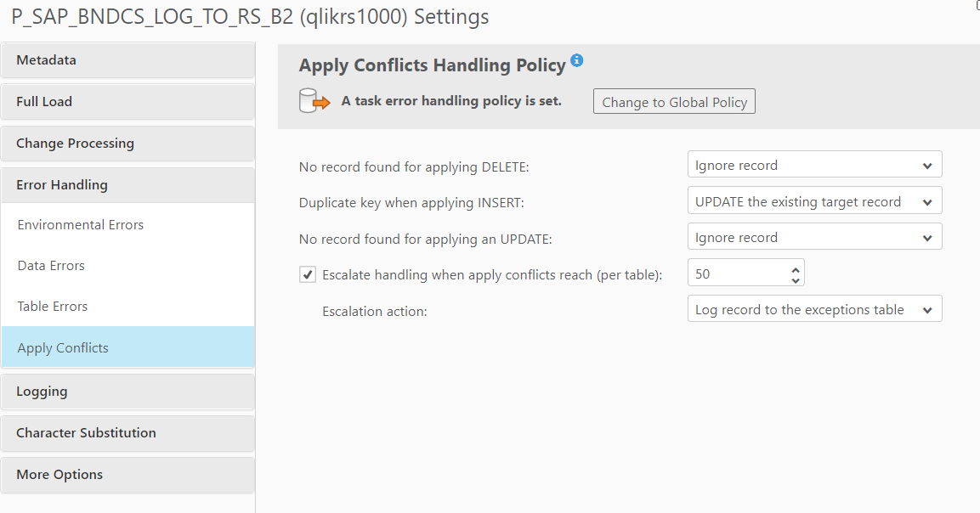Image resolution: width=980 pixels, height=513 pixels.
Task: Open the Character Substitution section
Action: [127, 433]
